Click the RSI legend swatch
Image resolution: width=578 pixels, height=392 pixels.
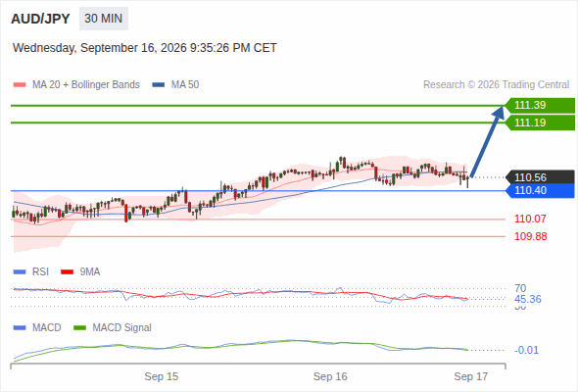[x=20, y=272]
